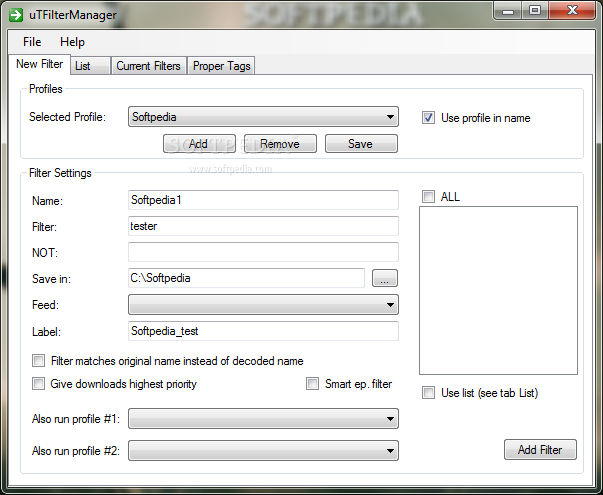Open the Also run profile #2 dropdown
Viewport: 603px width, 495px height.
click(x=263, y=450)
